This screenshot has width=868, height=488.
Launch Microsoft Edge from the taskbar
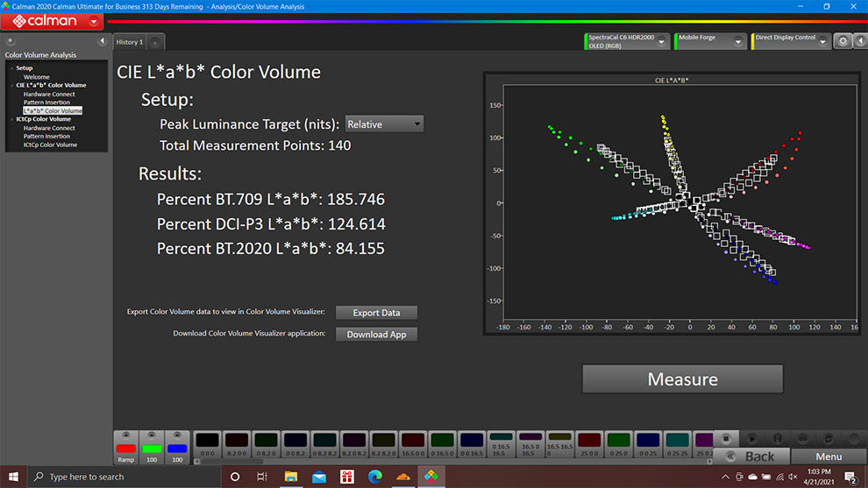pyautogui.click(x=374, y=477)
